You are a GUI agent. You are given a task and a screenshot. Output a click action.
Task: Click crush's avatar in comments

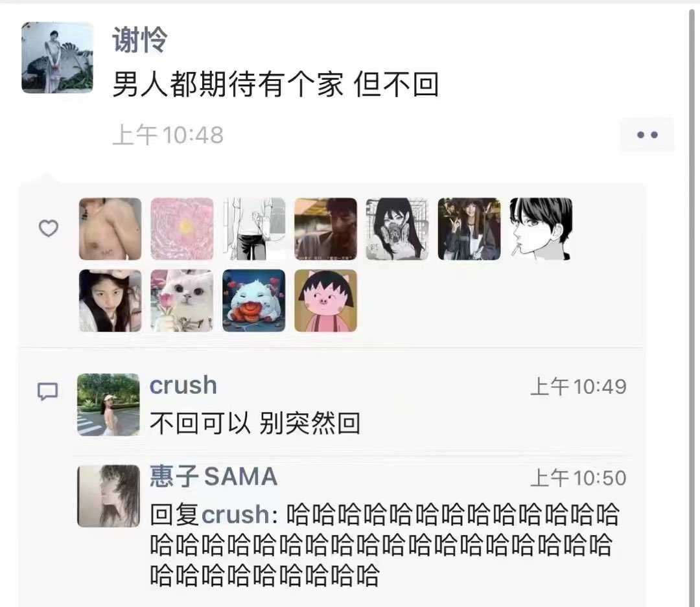(108, 405)
